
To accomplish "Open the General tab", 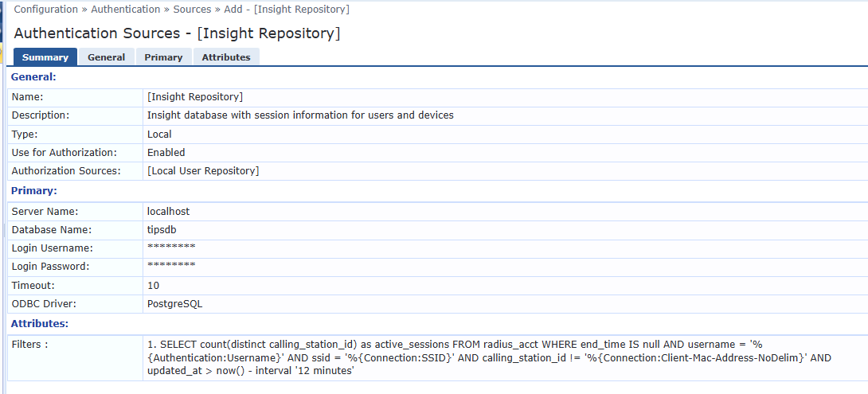I will [x=107, y=57].
